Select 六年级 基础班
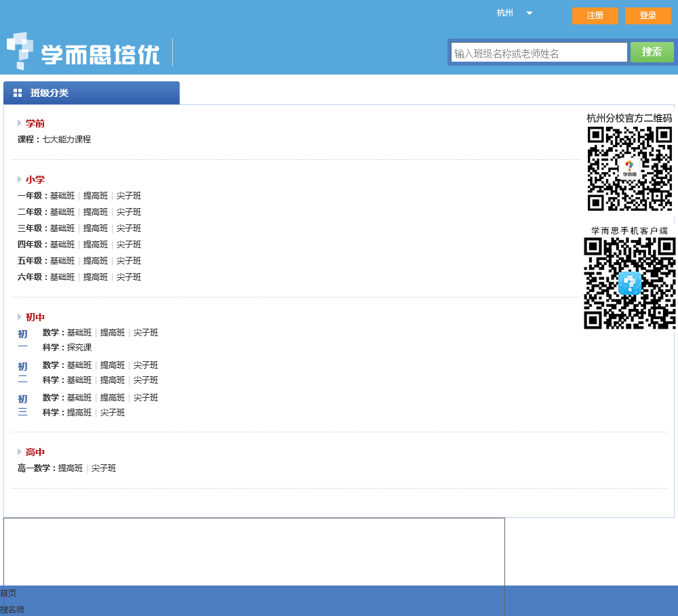Screen dimensions: 678x616 [62, 277]
